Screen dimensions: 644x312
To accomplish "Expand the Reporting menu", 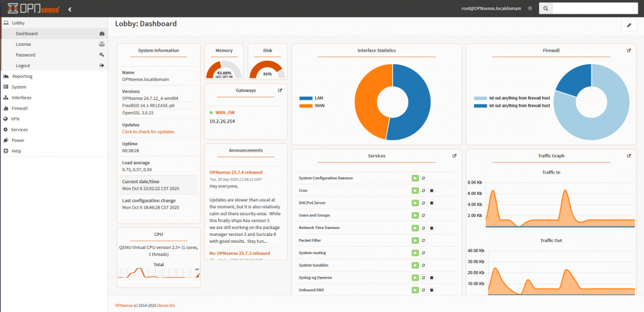I will tap(54, 76).
